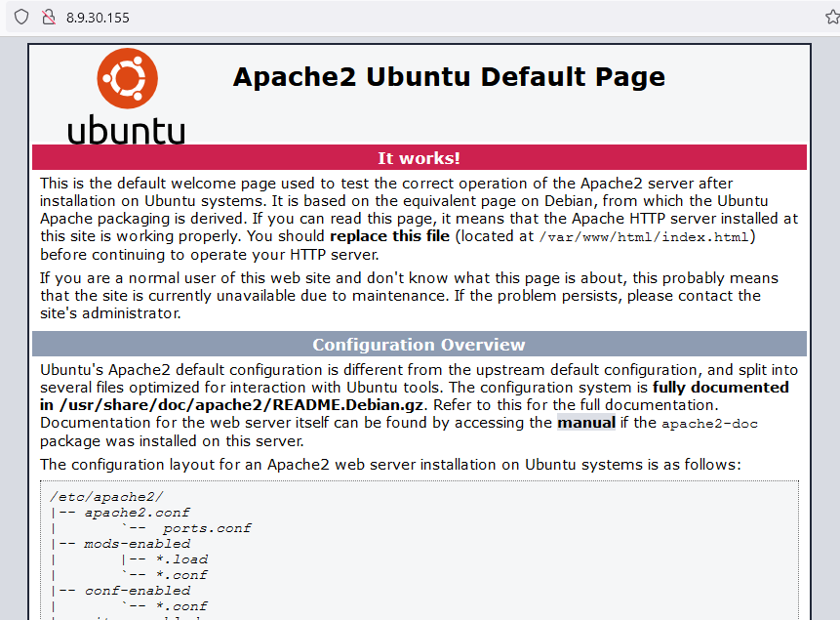Click the *.load entry in the tree
Image resolution: width=840 pixels, height=620 pixels.
(181, 559)
